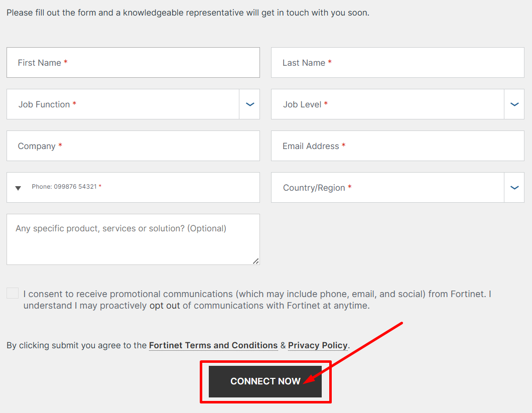The height and width of the screenshot is (413, 532).
Task: Click the textarea resize handle
Action: pyautogui.click(x=255, y=260)
